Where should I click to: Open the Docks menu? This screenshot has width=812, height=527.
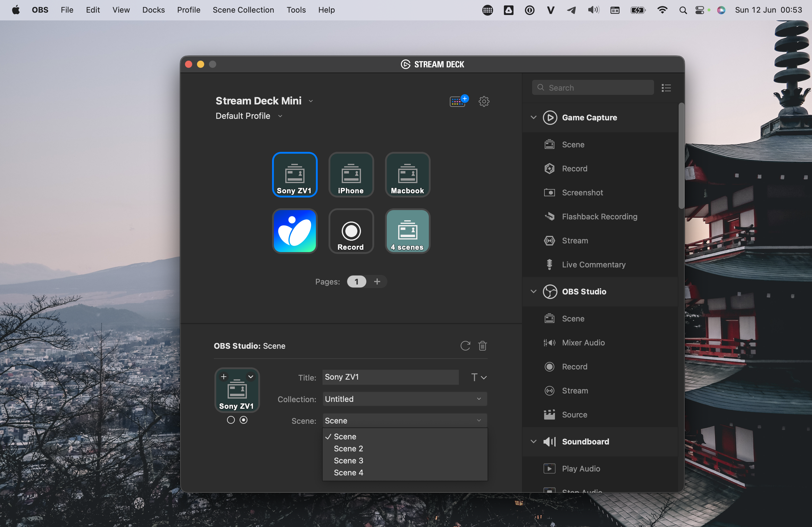point(153,10)
